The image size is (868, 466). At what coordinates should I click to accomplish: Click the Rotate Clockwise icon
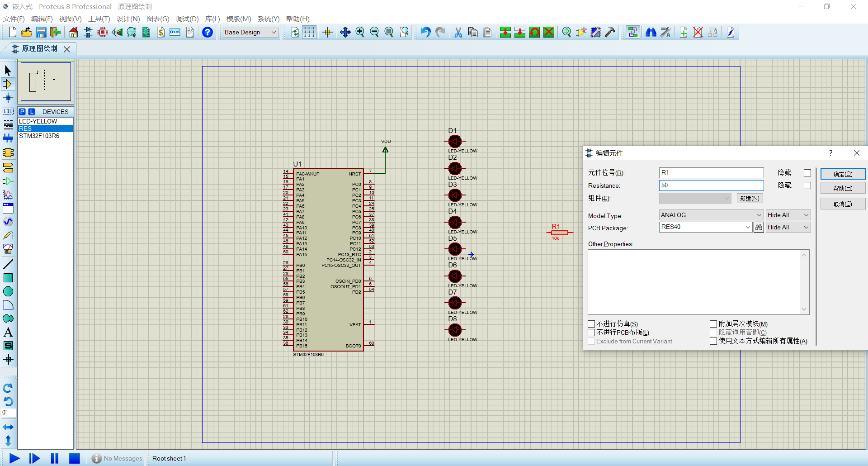tap(8, 388)
